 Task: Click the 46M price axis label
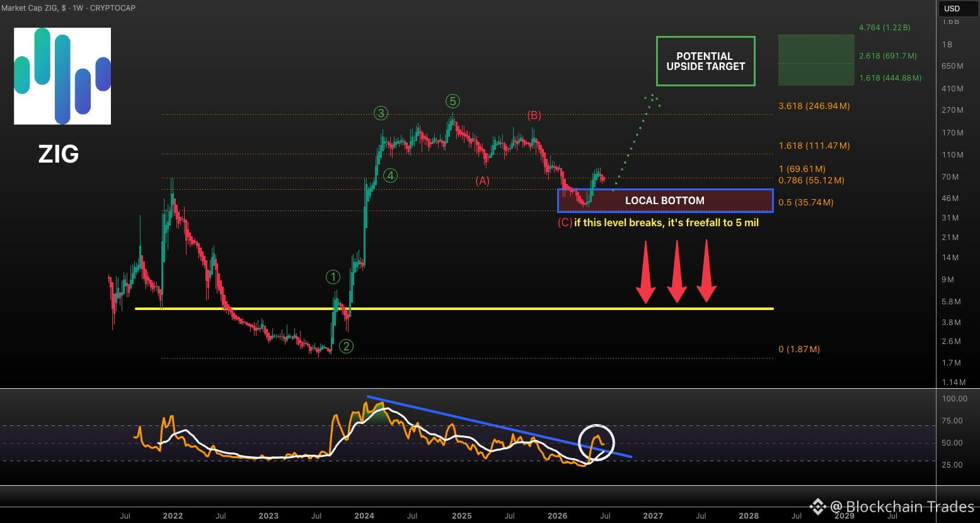[950, 198]
